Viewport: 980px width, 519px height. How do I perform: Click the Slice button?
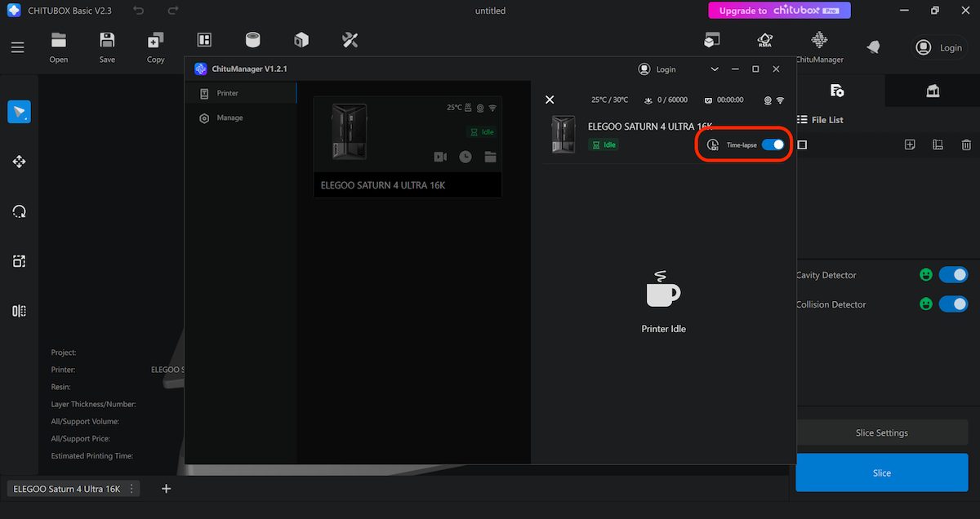click(882, 472)
